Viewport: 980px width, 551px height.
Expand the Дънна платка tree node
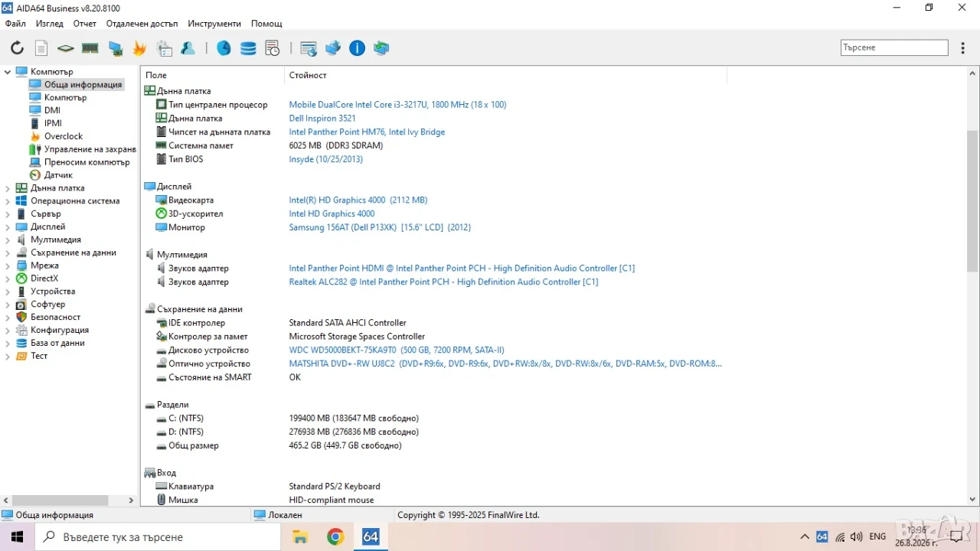click(x=8, y=188)
